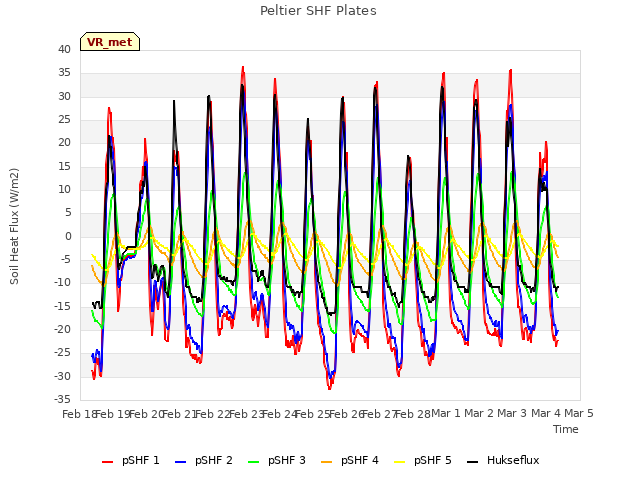
Task: Click the blue pSHF 2 legend swatch
Action: (x=180, y=462)
